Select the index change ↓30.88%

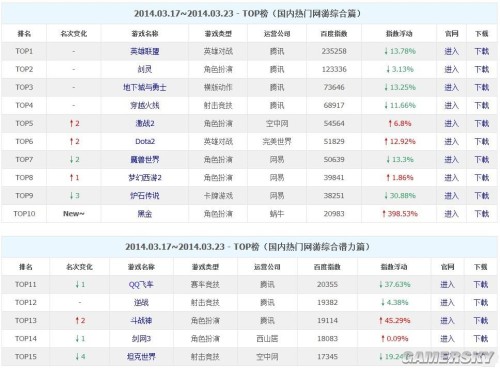(400, 196)
